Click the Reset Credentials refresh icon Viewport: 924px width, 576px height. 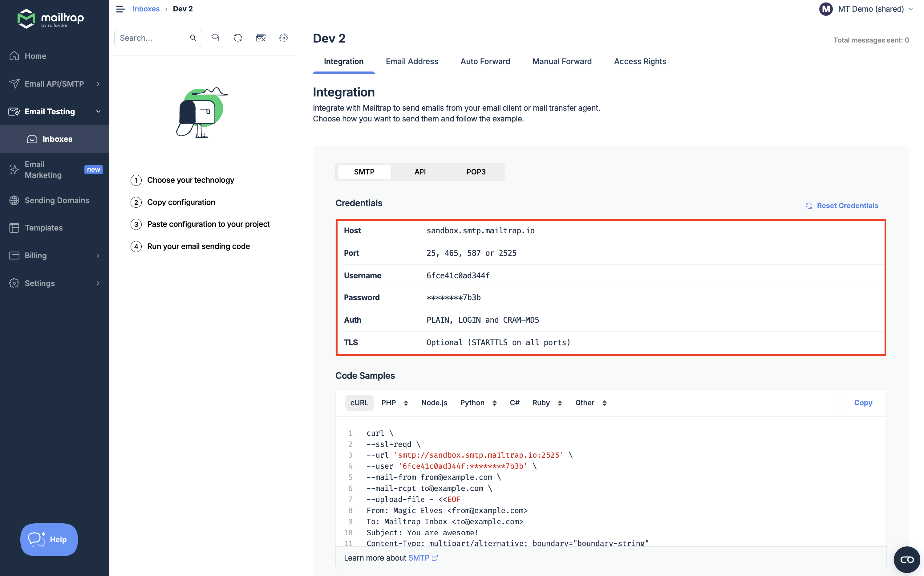click(809, 206)
